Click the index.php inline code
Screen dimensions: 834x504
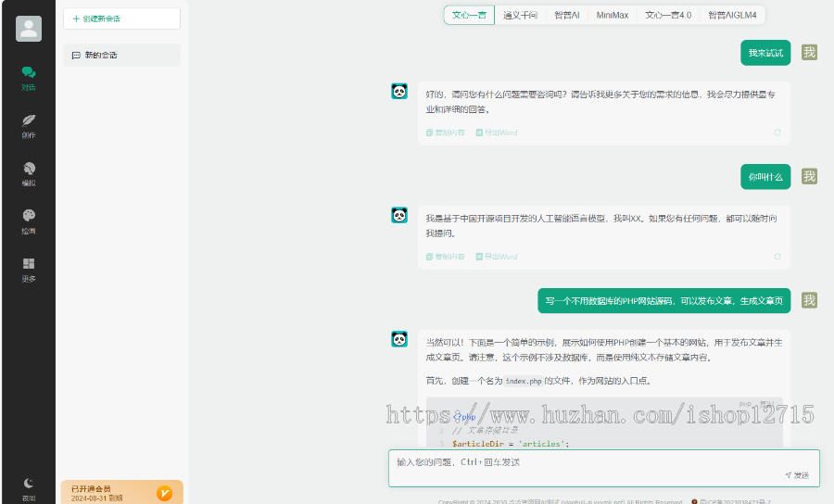coord(524,381)
